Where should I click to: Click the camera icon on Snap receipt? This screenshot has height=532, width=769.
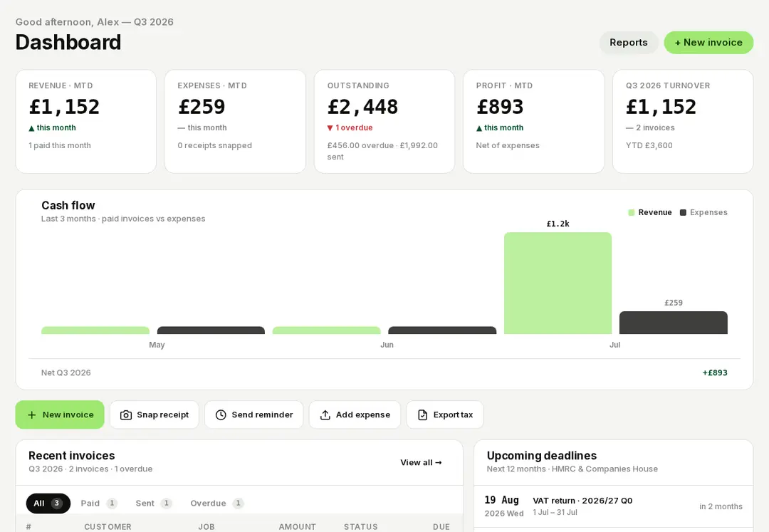coord(126,414)
